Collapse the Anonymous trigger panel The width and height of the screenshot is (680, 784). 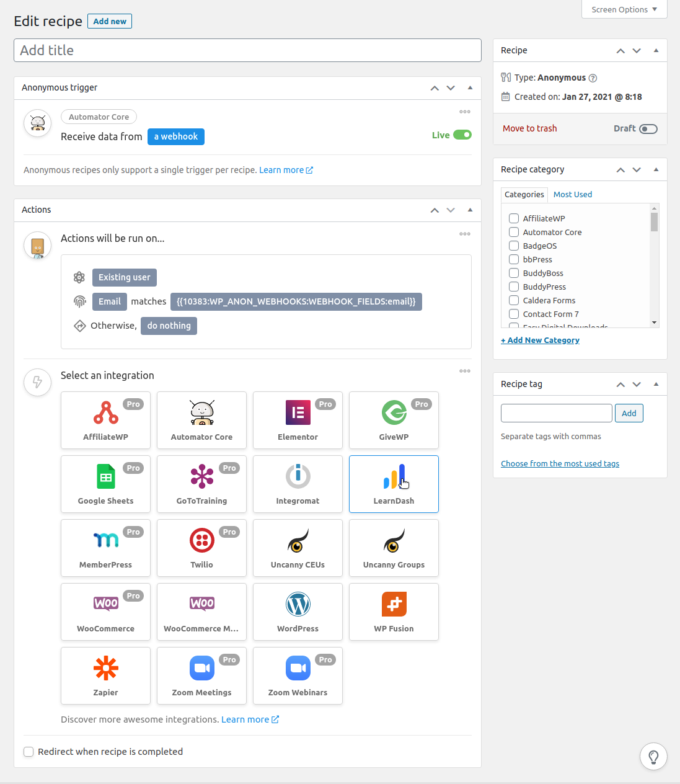point(470,87)
